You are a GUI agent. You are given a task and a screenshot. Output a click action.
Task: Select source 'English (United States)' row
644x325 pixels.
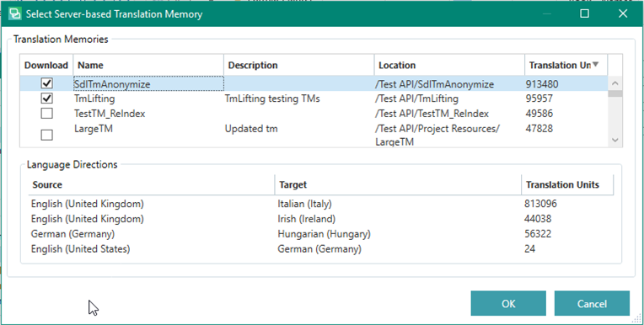point(81,248)
